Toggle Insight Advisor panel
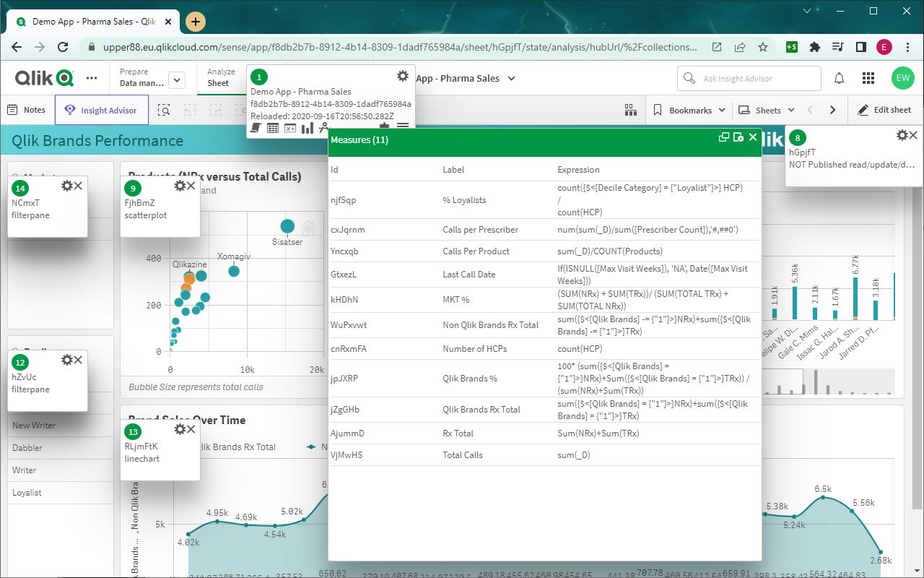924x578 pixels. coord(101,111)
